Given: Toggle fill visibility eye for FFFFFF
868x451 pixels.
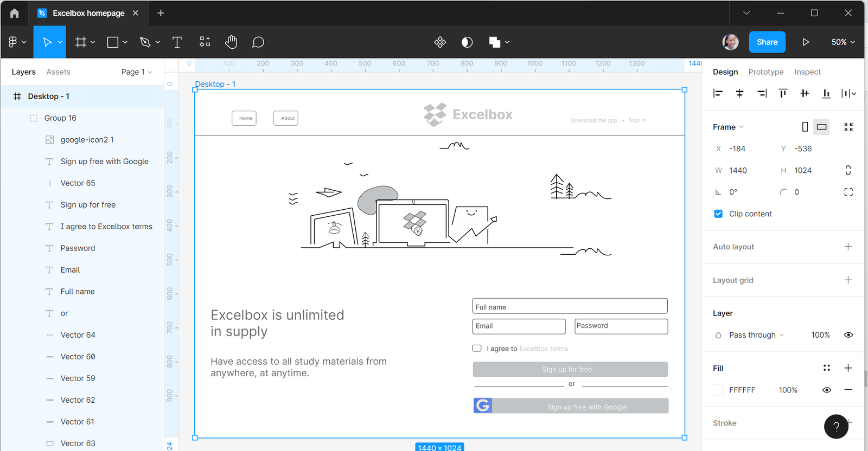Looking at the screenshot, I should [x=827, y=390].
